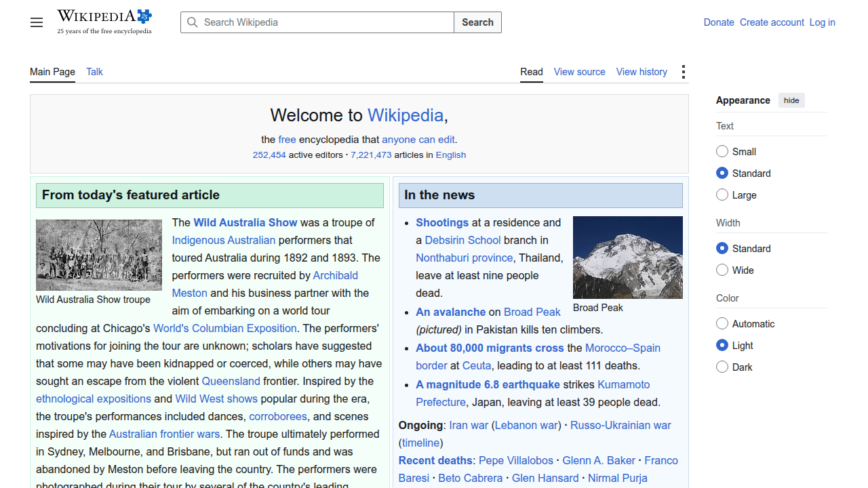Image resolution: width=868 pixels, height=488 pixels.
Task: Click the Russo-Ukrainian war link
Action: pos(620,425)
